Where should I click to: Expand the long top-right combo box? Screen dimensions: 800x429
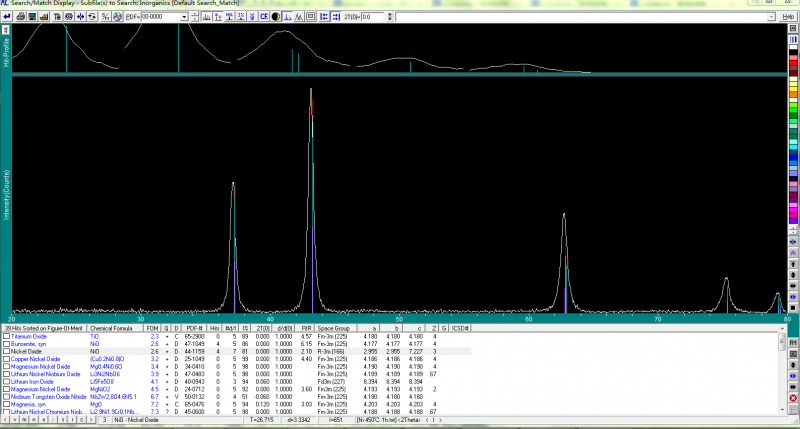tap(770, 17)
